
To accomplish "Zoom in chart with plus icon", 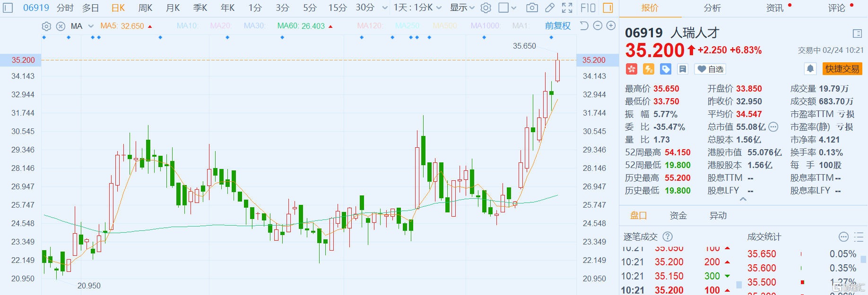I will click(x=611, y=25).
